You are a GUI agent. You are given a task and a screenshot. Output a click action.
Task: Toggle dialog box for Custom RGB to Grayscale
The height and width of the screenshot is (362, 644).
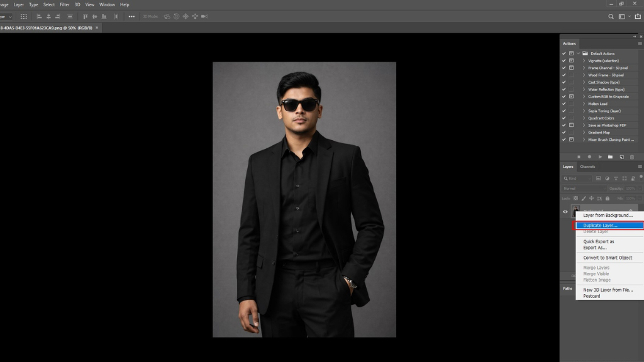click(571, 96)
